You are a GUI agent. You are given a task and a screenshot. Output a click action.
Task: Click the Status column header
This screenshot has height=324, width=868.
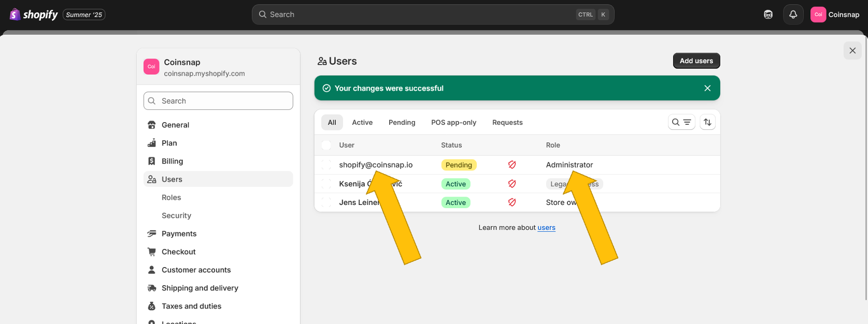(x=451, y=145)
